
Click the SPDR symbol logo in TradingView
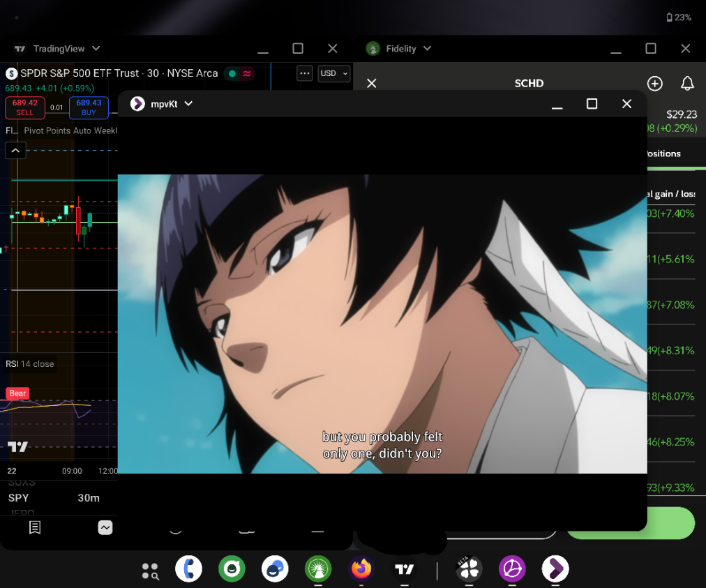(x=11, y=73)
